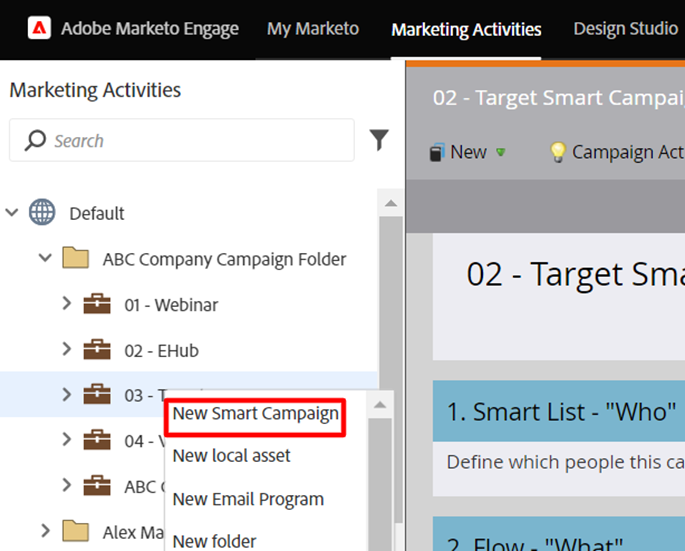685x551 pixels.
Task: Click the tree scrollbar up arrow
Action: pos(391,203)
